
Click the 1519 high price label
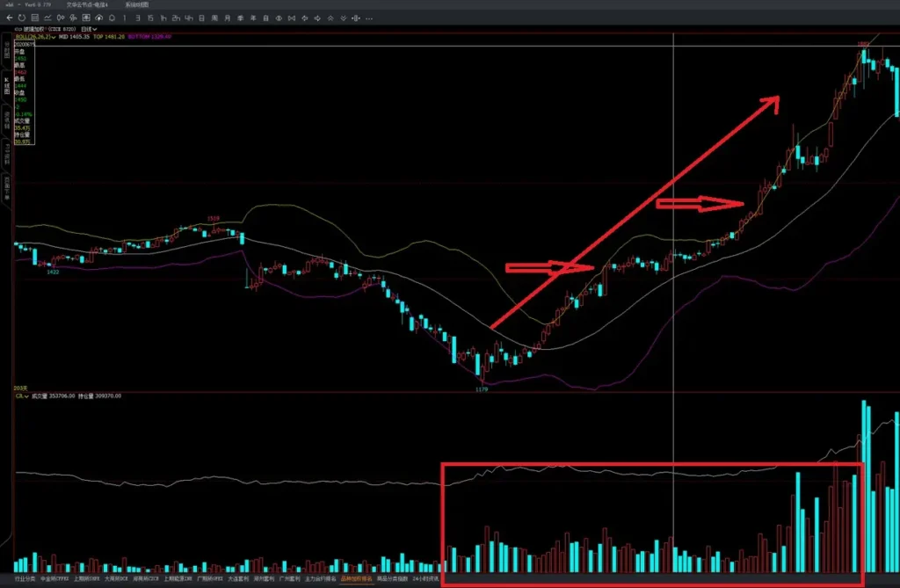tap(213, 219)
